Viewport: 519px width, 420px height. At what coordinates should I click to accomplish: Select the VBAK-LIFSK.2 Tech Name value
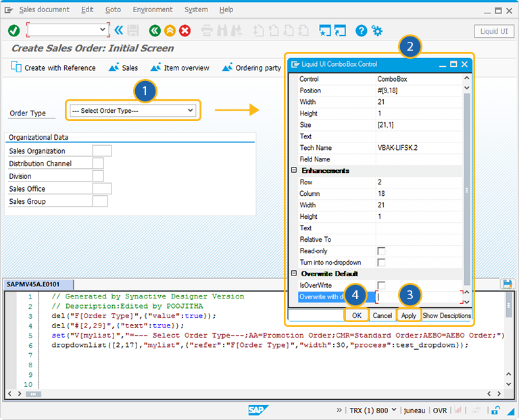pos(397,148)
